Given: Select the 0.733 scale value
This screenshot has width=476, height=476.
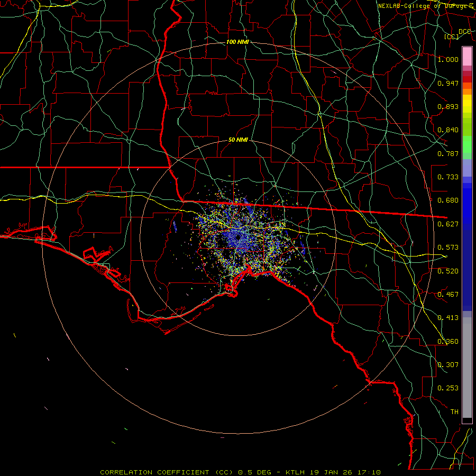Looking at the screenshot, I should click(448, 177).
